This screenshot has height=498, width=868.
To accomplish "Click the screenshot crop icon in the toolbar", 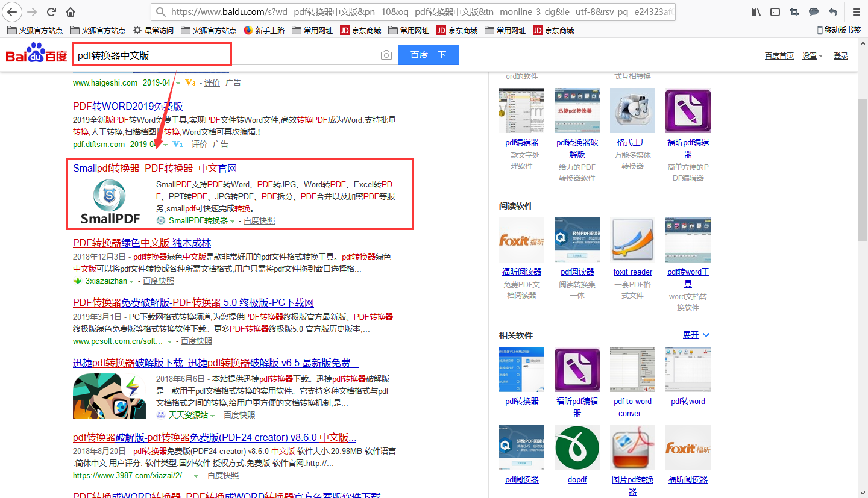I will coord(794,12).
